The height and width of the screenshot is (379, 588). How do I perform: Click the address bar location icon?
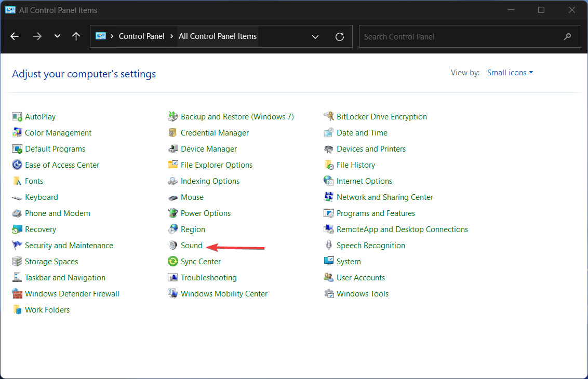point(100,36)
